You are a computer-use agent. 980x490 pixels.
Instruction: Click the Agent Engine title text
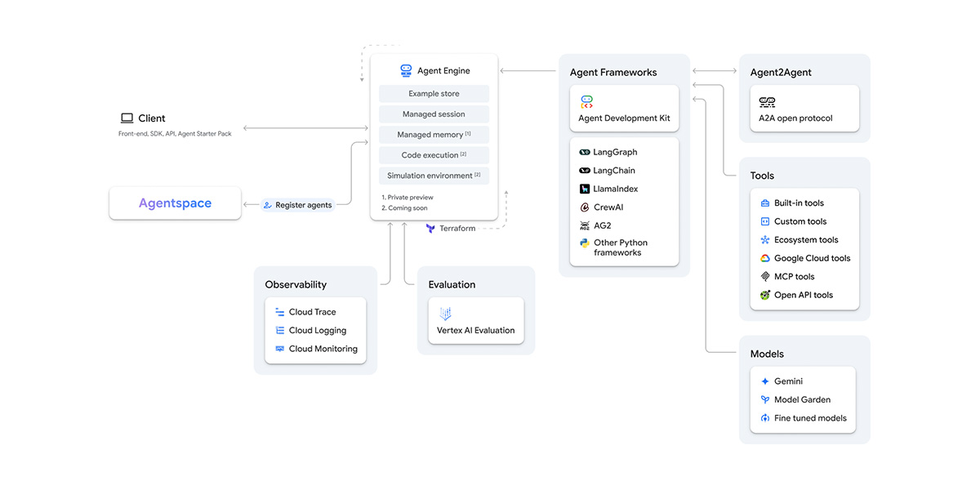click(443, 71)
